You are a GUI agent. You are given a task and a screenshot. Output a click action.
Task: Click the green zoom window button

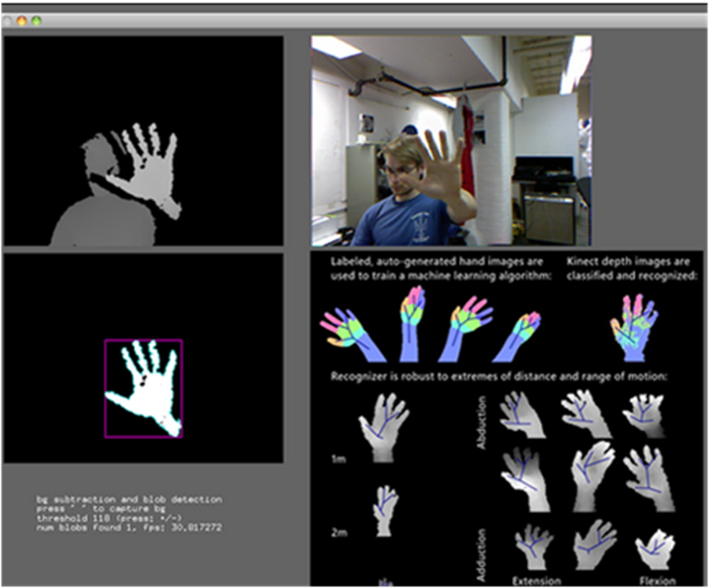click(x=37, y=20)
